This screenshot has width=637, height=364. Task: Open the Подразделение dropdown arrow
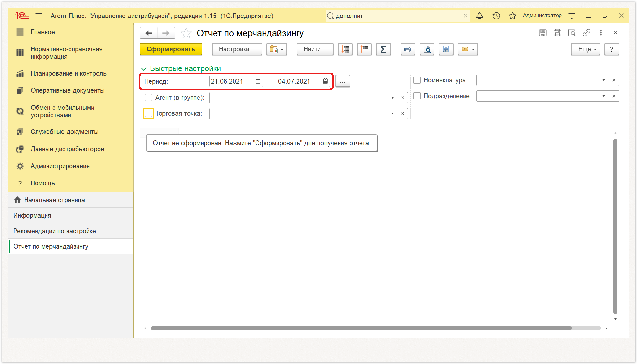(604, 96)
